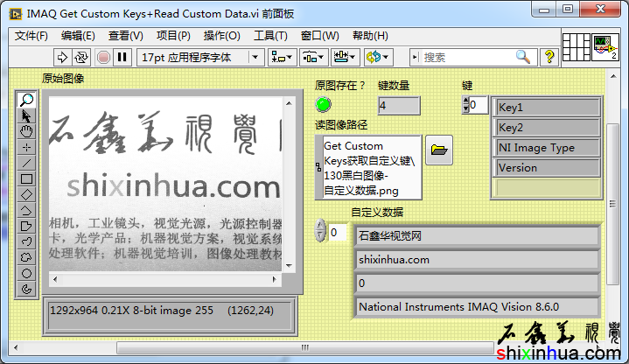Expand the Align Objects dropdown
Image resolution: width=629 pixels, height=364 pixels.
282,57
